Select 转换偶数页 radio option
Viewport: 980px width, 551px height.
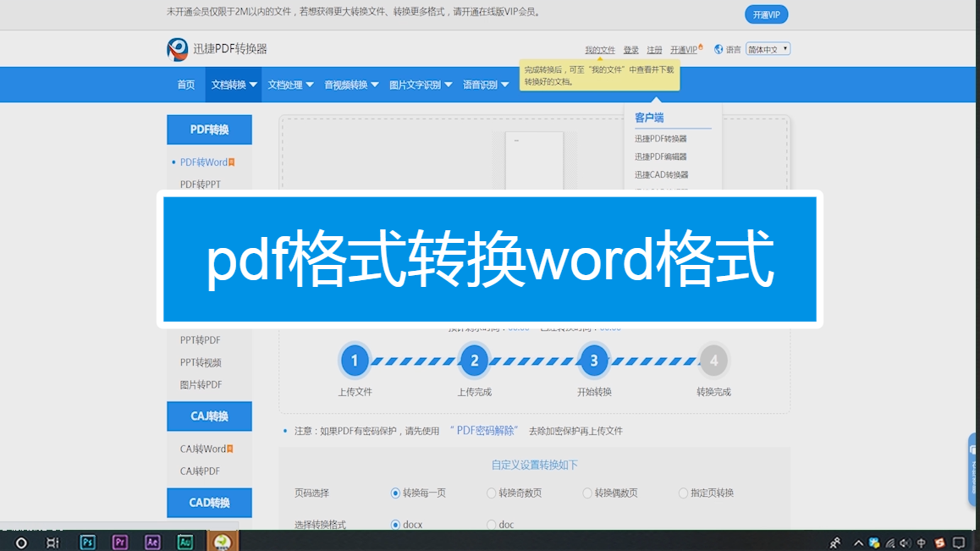pyautogui.click(x=586, y=493)
